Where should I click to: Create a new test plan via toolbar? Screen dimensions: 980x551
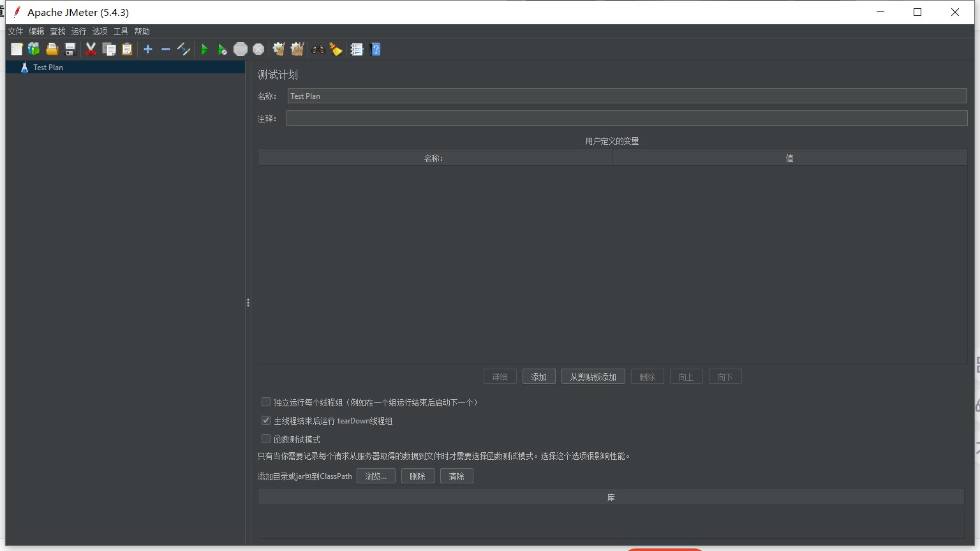(17, 49)
